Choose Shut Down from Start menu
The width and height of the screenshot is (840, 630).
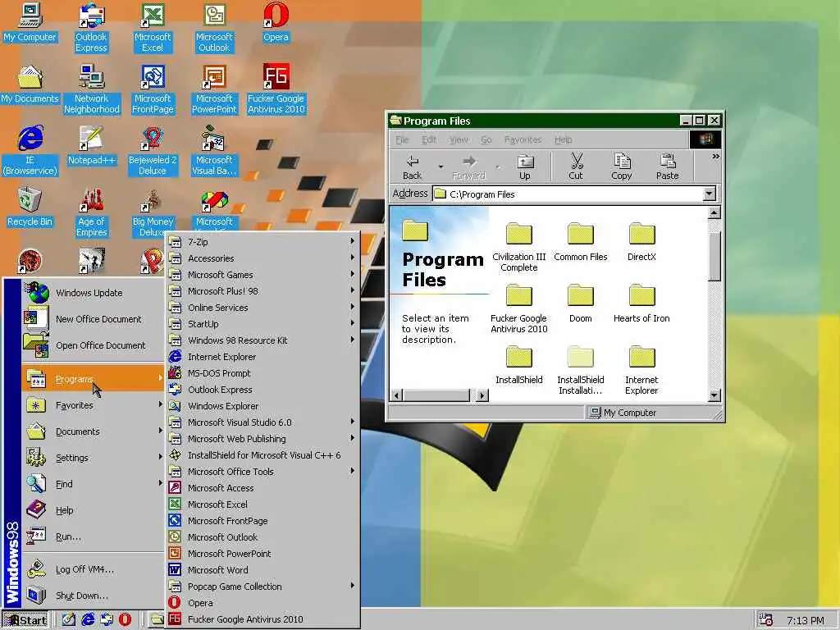coord(94,596)
